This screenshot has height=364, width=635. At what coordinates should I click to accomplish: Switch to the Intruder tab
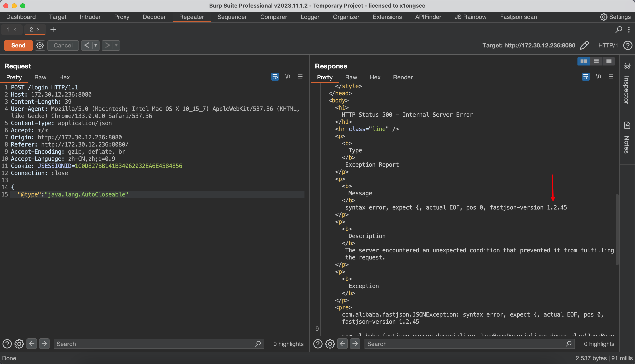pos(90,17)
